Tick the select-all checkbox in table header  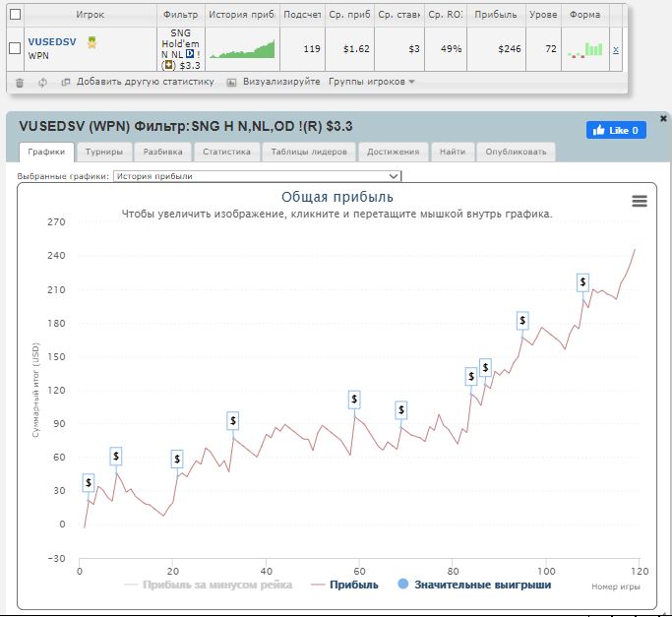click(15, 15)
